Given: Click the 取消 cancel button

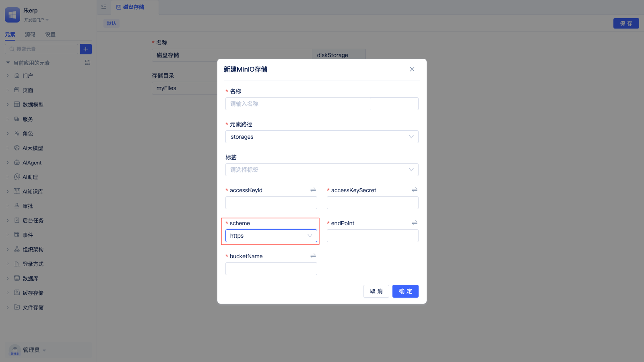Looking at the screenshot, I should coord(376,291).
